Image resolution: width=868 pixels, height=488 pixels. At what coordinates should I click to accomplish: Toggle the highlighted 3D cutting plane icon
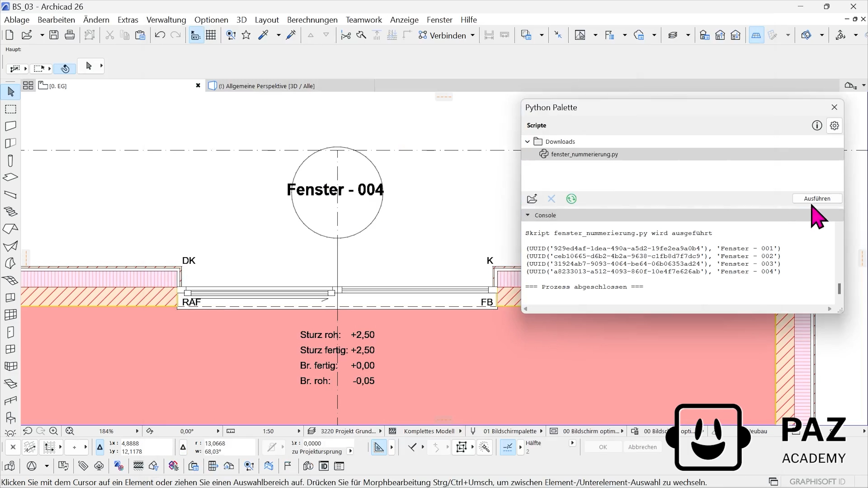coord(756,35)
